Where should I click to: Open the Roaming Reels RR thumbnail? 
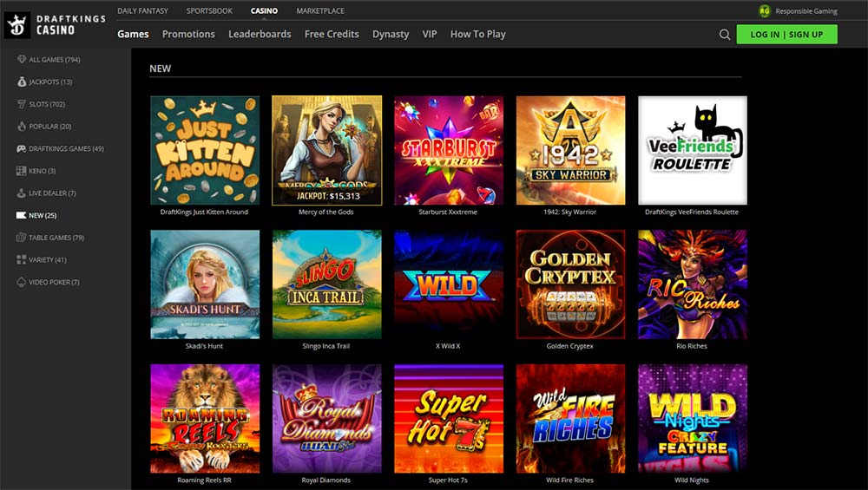(x=205, y=419)
